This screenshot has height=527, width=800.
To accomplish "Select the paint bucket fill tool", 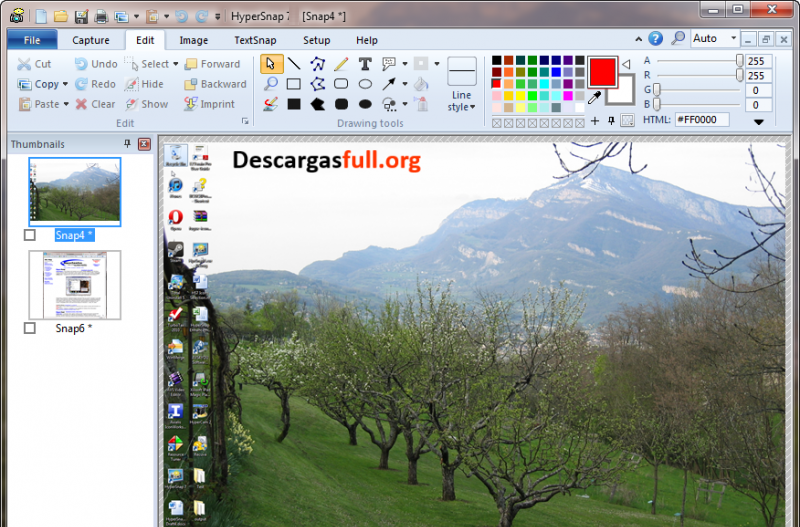I will (x=421, y=84).
